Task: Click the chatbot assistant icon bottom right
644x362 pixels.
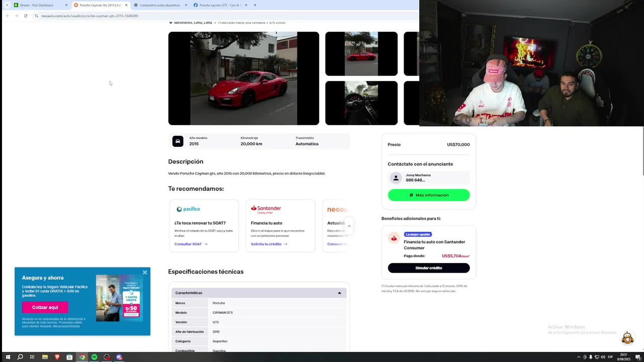Action: (x=627, y=338)
